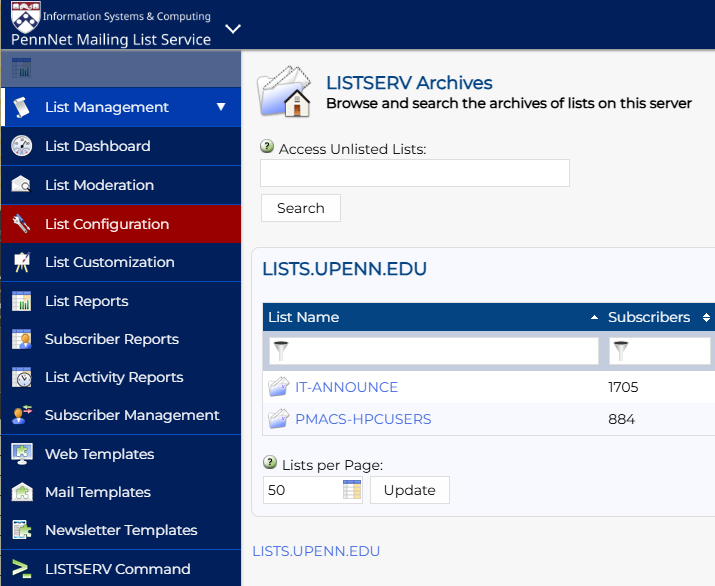
Task: Click the List Moderation envelope icon
Action: [21, 185]
